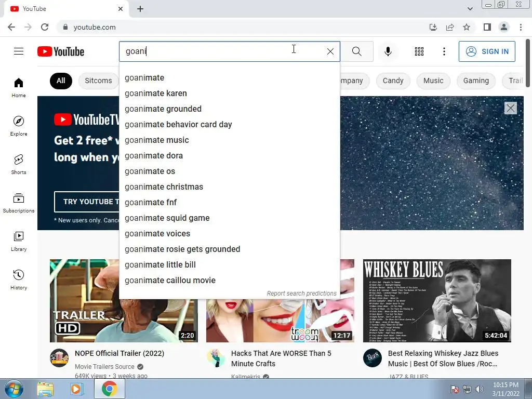Choose suggestion 'goanimate grounded'
Image resolution: width=532 pixels, height=399 pixels.
229,109
